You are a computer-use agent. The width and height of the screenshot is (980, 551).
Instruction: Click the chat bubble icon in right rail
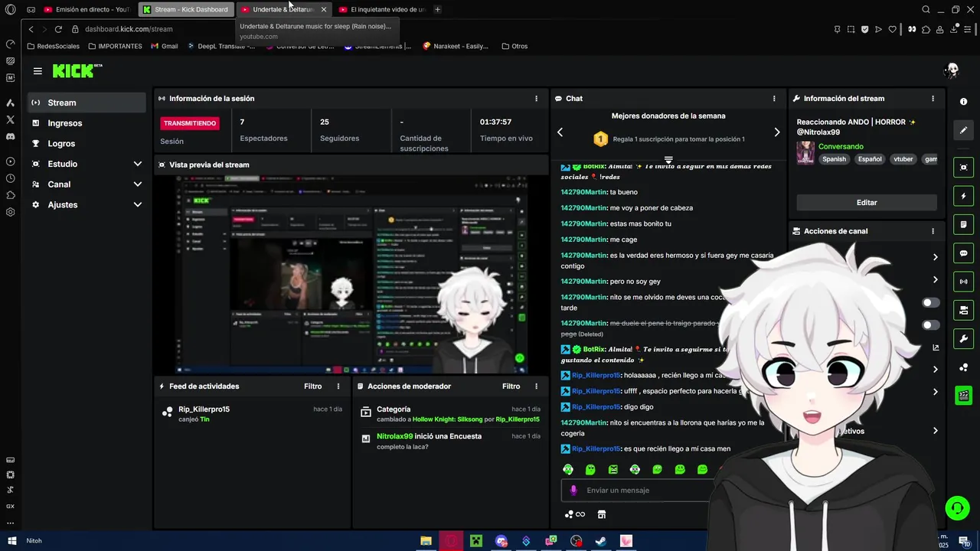click(x=963, y=253)
